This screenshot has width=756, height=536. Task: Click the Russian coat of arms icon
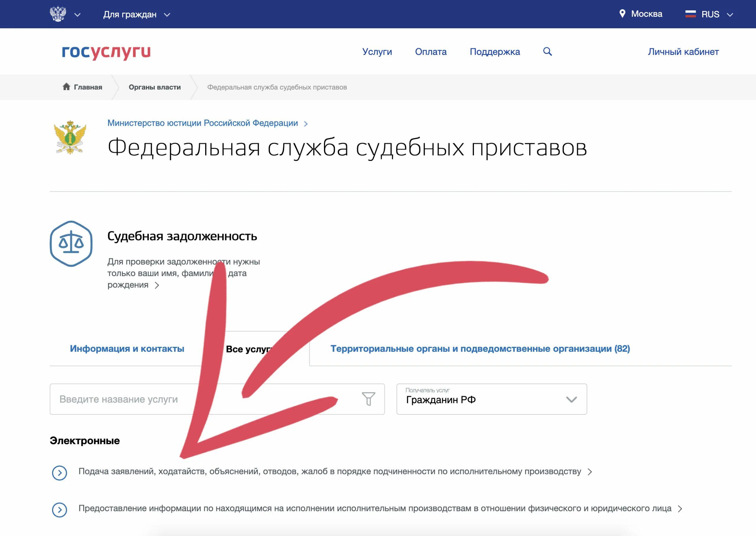[x=58, y=14]
